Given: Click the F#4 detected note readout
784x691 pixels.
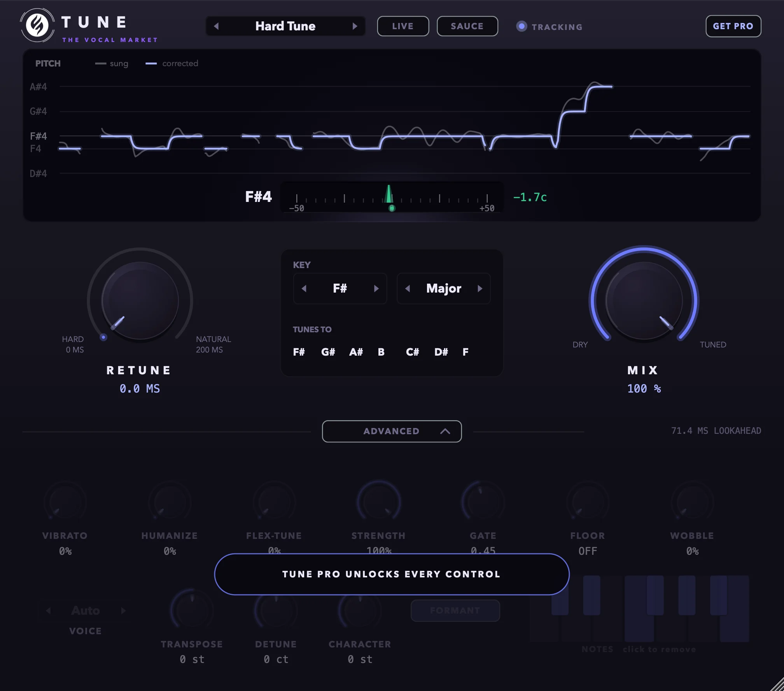Looking at the screenshot, I should tap(258, 196).
